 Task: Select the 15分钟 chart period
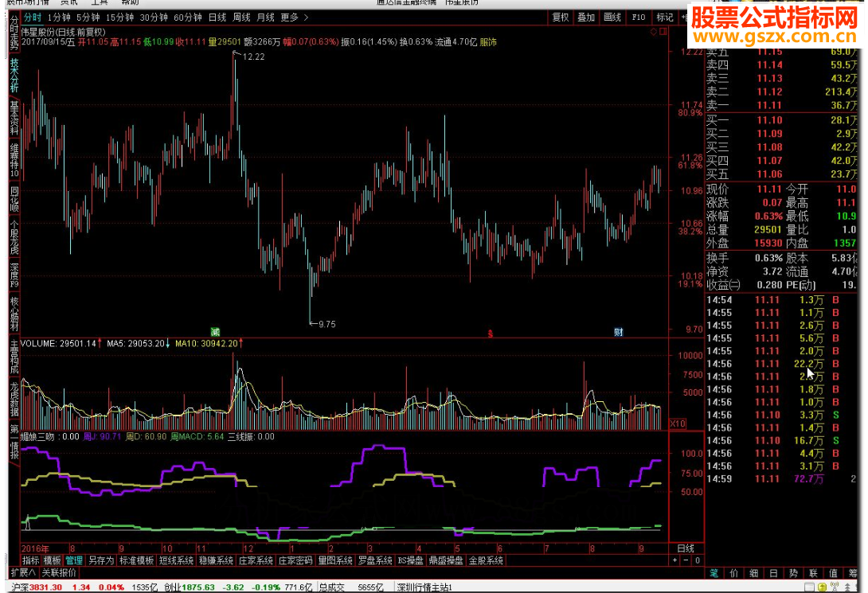click(119, 18)
